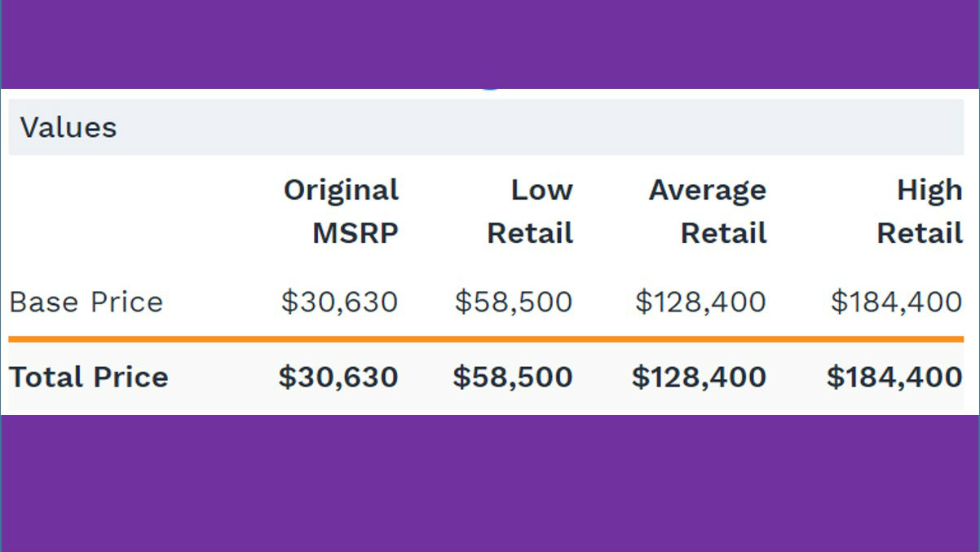Click the Values section header
This screenshot has height=552, width=980.
tap(68, 128)
